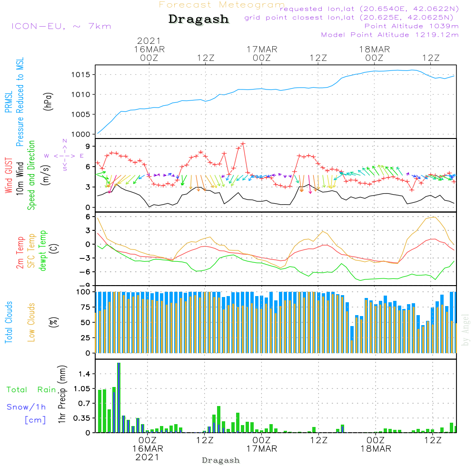
Task: Click the highest wind gust marker near 9 m/s
Action: pyautogui.click(x=243, y=144)
